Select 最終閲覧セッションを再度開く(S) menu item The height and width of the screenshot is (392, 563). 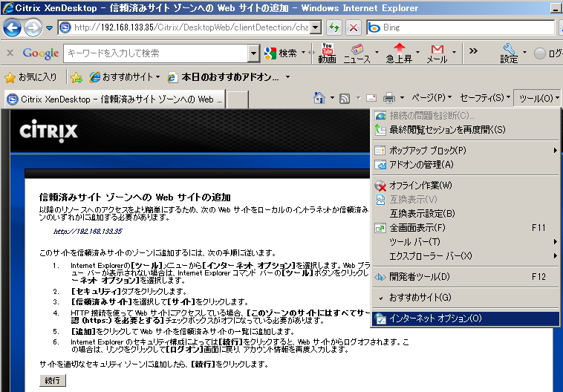(x=466, y=130)
